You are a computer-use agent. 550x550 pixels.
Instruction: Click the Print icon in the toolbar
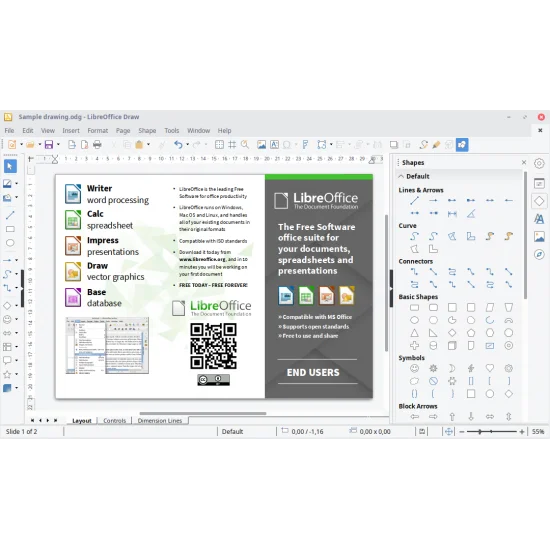point(97,145)
